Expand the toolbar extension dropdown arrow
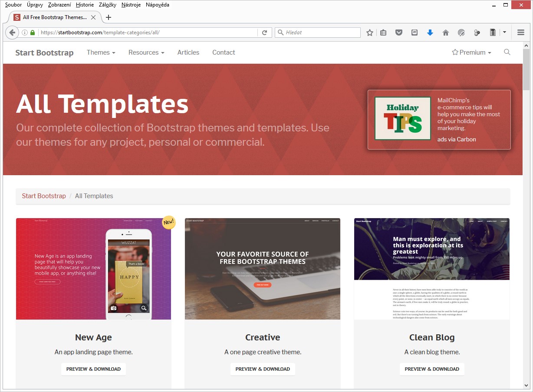This screenshot has height=392, width=533. pos(504,33)
